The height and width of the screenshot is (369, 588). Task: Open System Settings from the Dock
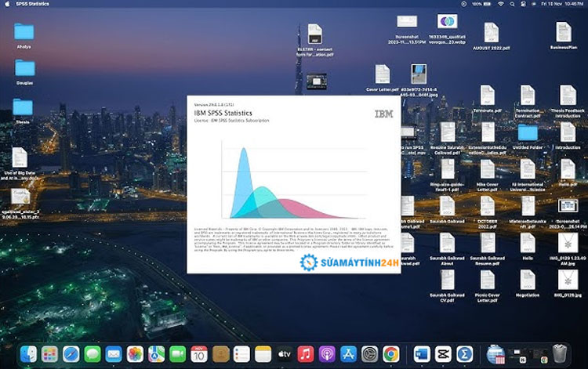pos(370,354)
